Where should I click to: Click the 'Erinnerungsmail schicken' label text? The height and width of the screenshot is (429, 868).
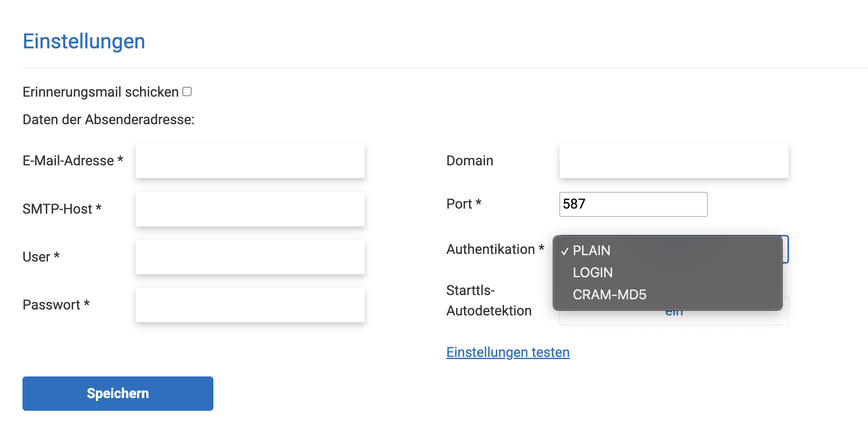101,92
